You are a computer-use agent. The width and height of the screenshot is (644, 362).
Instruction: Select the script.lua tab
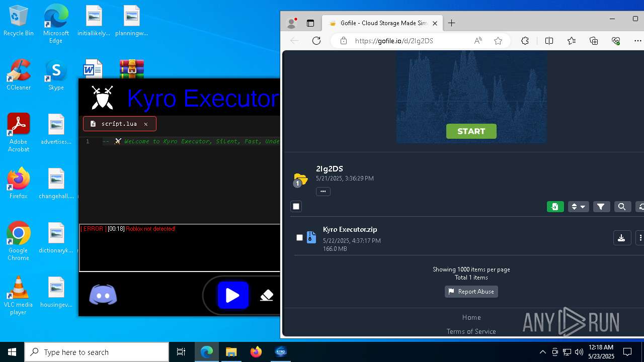pos(119,124)
